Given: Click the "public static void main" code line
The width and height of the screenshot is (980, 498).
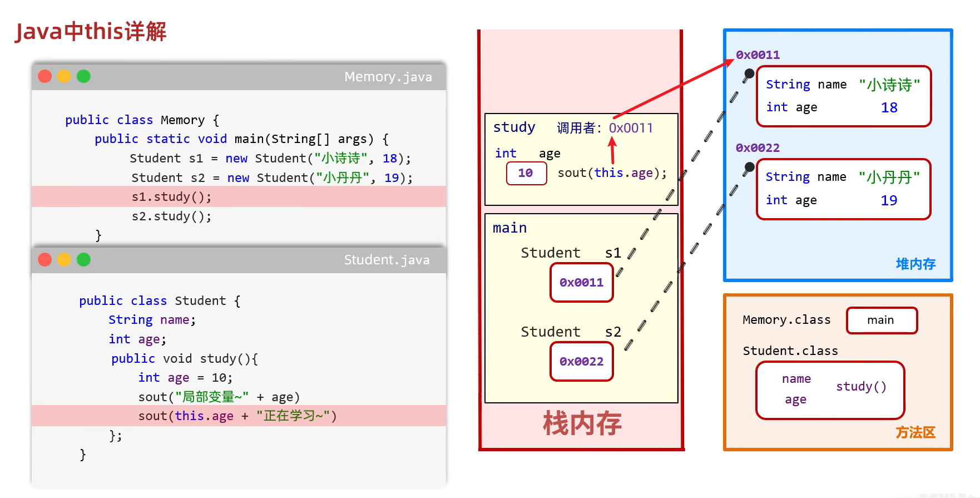Looking at the screenshot, I should click(241, 139).
